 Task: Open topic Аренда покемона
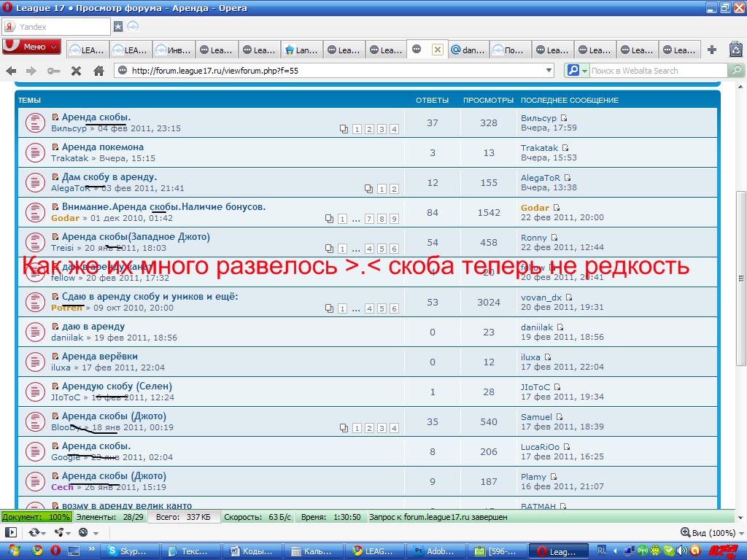coord(102,147)
